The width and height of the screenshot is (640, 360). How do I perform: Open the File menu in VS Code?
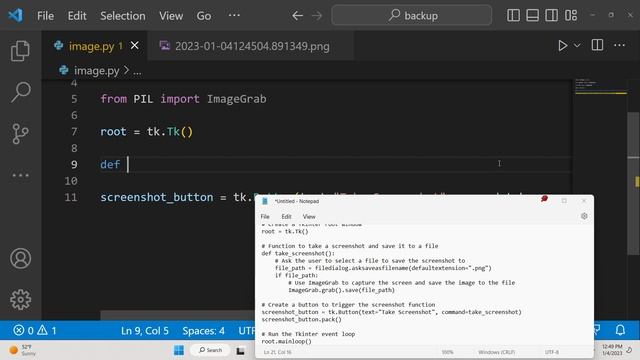[45, 16]
